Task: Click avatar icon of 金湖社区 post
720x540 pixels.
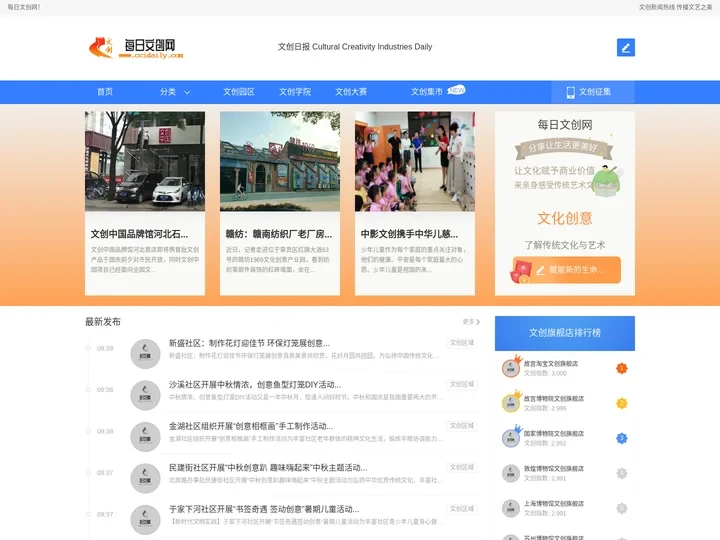Action: (x=145, y=437)
